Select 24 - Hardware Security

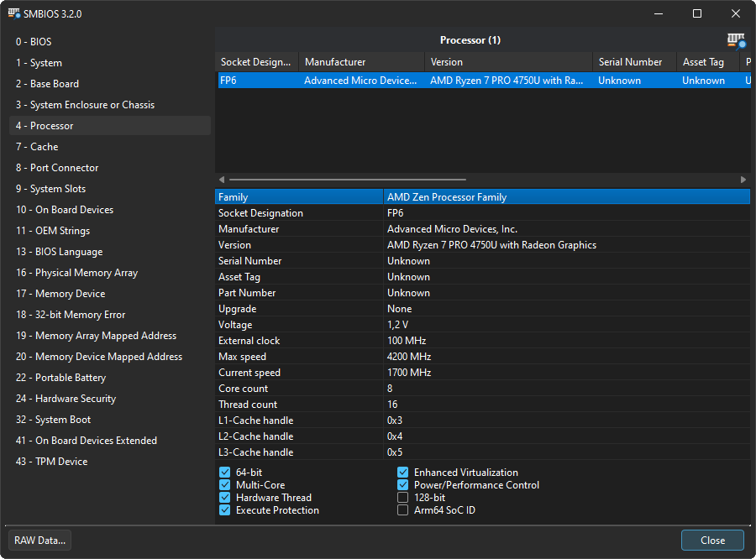pyautogui.click(x=110, y=398)
